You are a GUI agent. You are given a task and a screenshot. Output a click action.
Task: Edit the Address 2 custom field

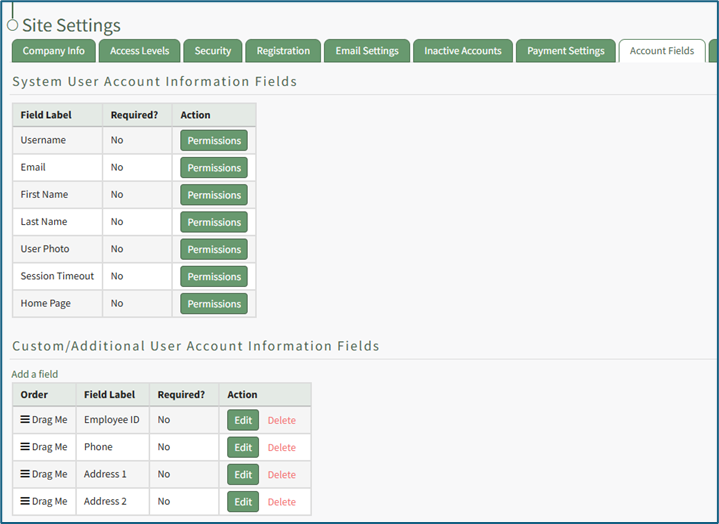tap(243, 501)
